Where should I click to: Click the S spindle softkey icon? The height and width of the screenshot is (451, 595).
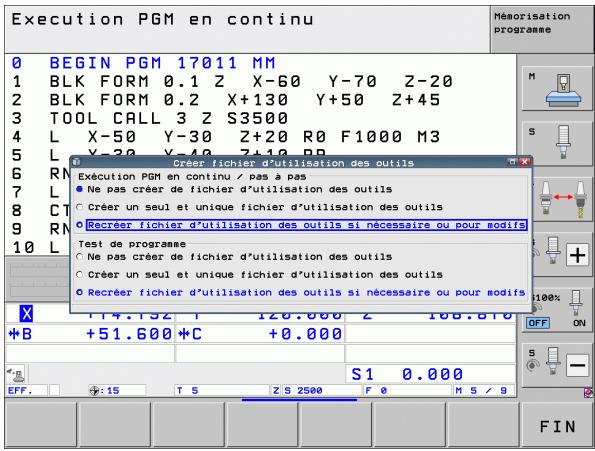click(557, 144)
